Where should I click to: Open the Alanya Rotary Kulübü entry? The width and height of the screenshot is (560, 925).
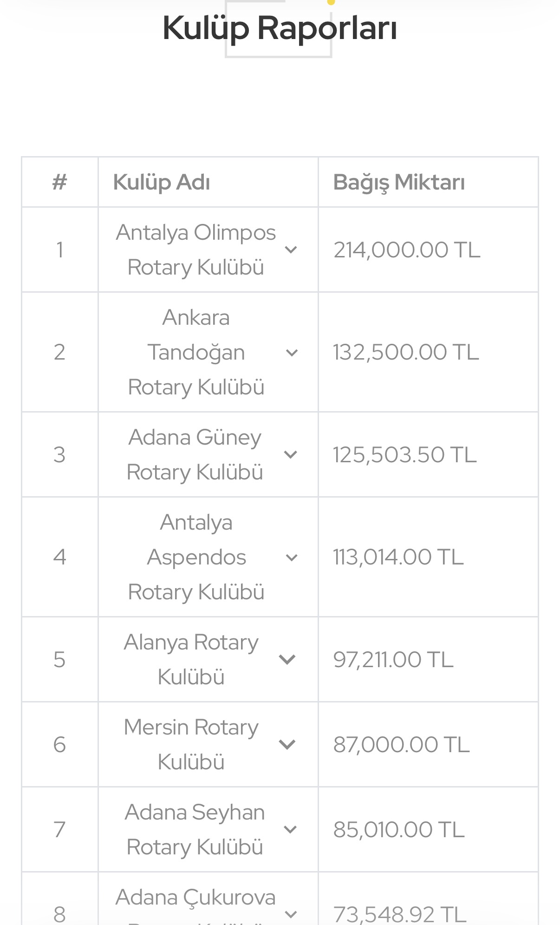191,659
